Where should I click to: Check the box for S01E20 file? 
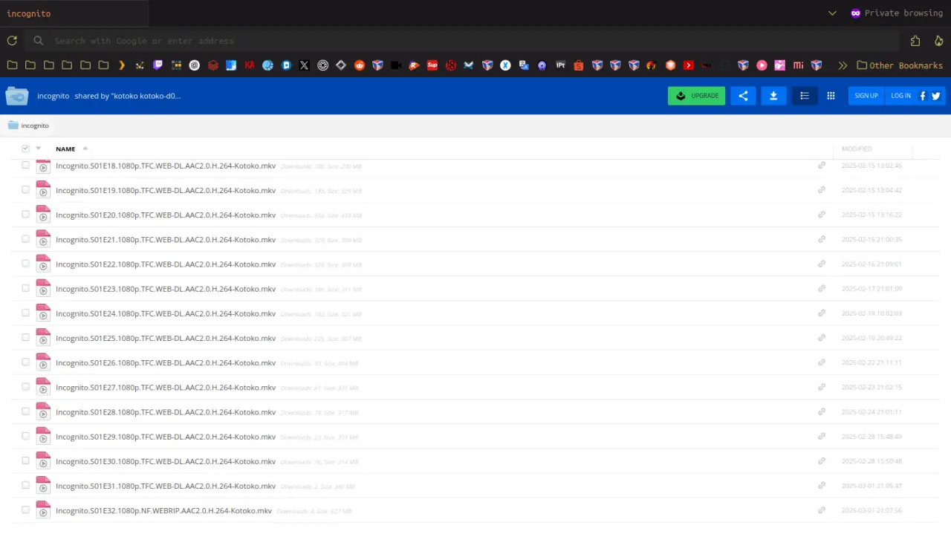click(x=25, y=214)
